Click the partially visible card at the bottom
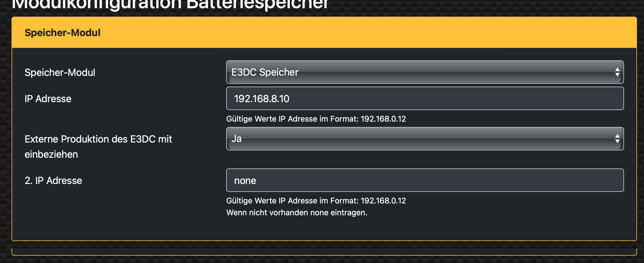This screenshot has width=644, height=263. [x=324, y=251]
